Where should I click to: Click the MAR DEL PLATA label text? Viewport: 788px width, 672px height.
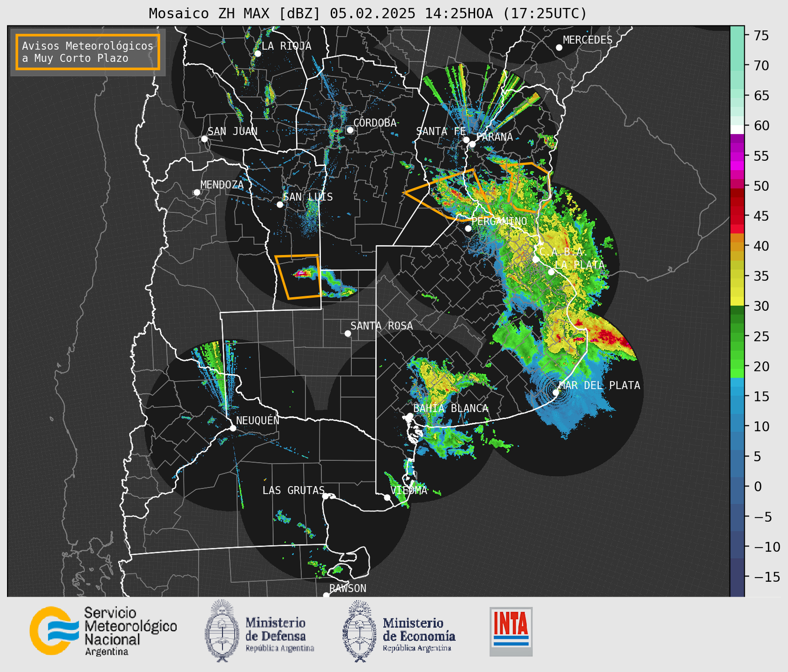(x=599, y=385)
